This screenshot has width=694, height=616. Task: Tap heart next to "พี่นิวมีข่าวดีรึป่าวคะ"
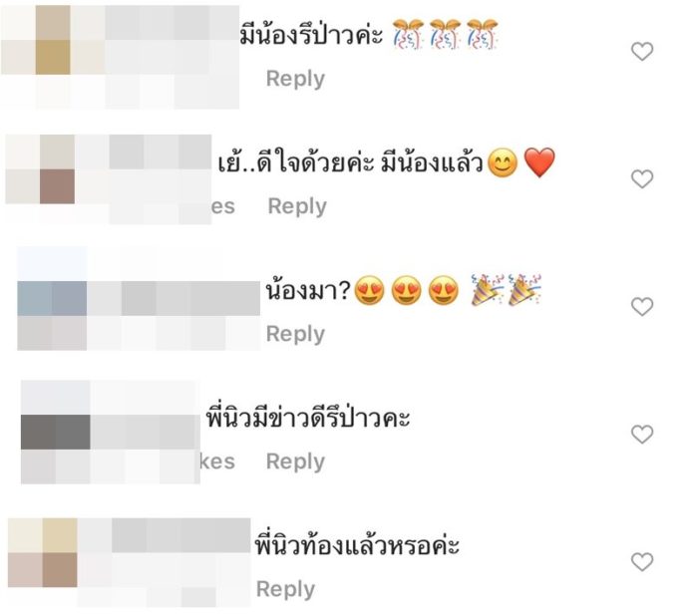point(642,434)
